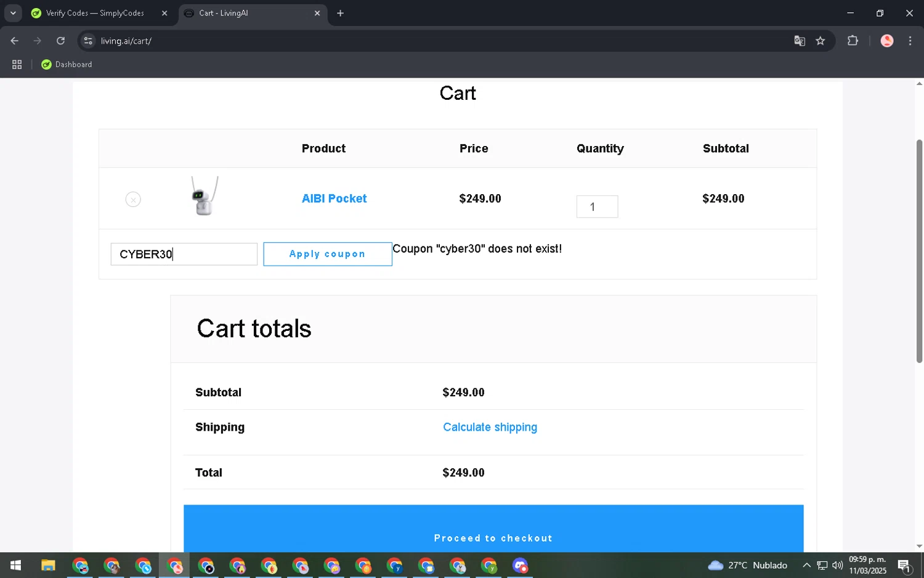View site information for living.ai

pos(88,41)
